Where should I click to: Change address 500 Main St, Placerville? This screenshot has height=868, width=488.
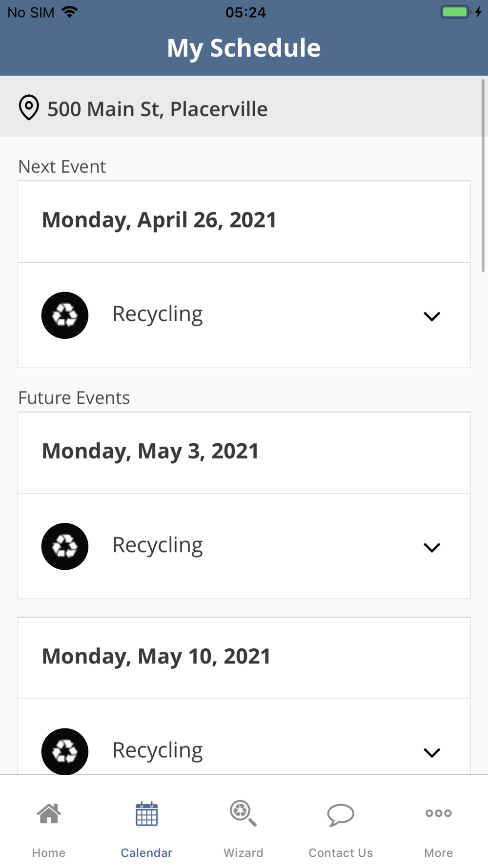pyautogui.click(x=157, y=109)
